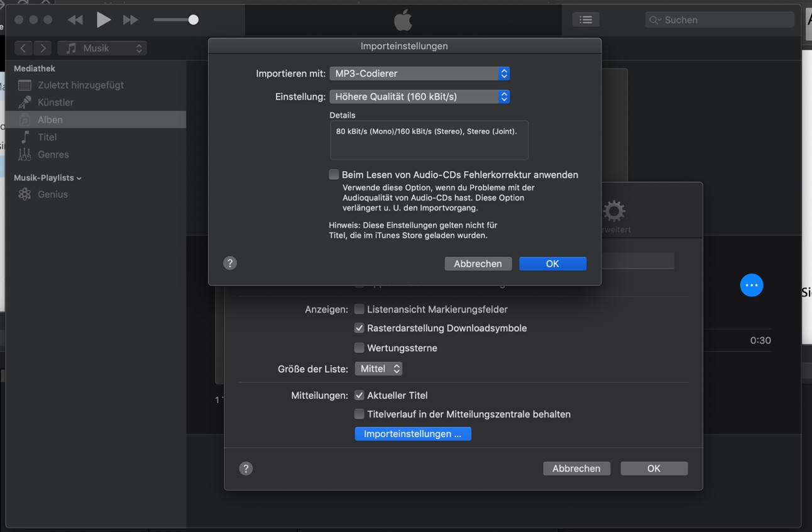Confirm import settings with OK

coord(552,264)
